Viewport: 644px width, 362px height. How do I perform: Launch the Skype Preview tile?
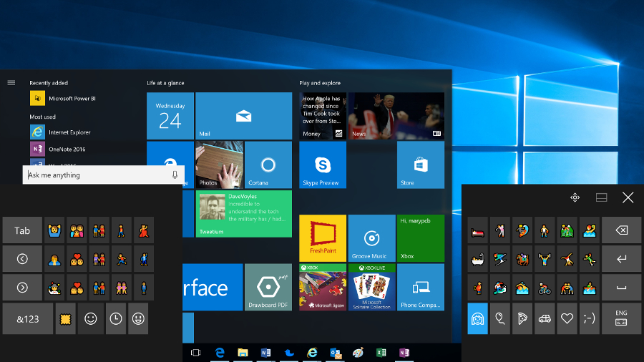click(x=323, y=165)
